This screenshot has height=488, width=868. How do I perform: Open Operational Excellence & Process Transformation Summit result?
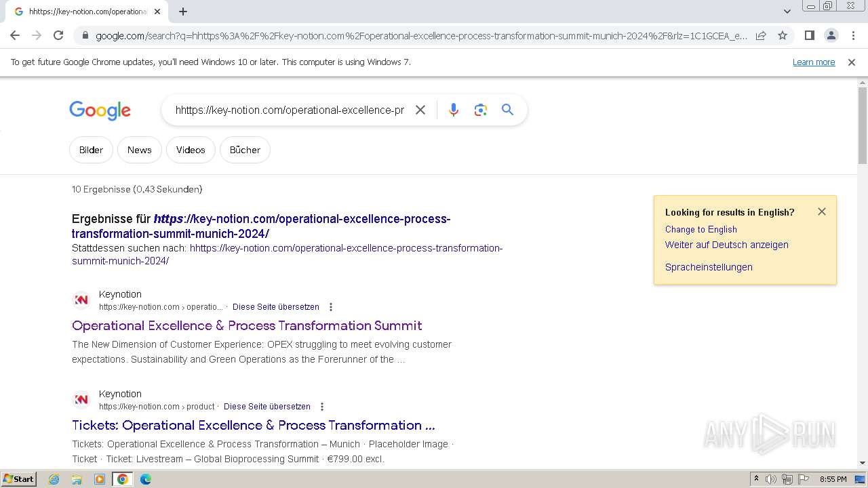point(247,325)
